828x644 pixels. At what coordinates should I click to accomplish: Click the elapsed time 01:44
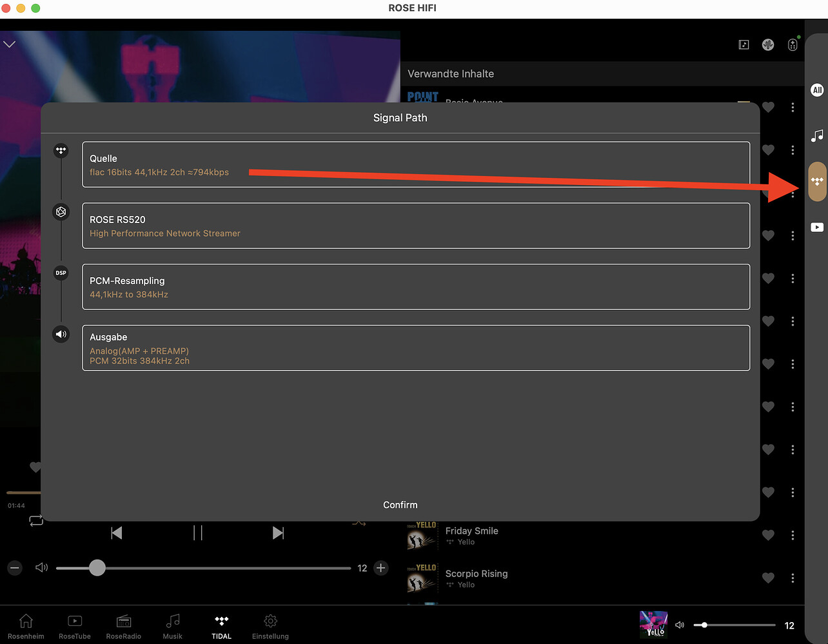click(16, 505)
